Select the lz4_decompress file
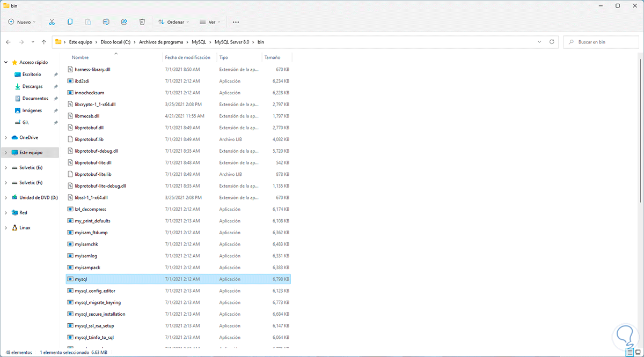Screen dimensions: 644x357 point(178,209)
